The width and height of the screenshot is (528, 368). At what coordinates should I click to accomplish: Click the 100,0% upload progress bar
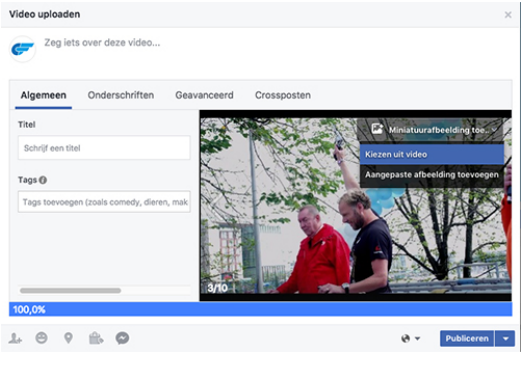click(x=261, y=309)
